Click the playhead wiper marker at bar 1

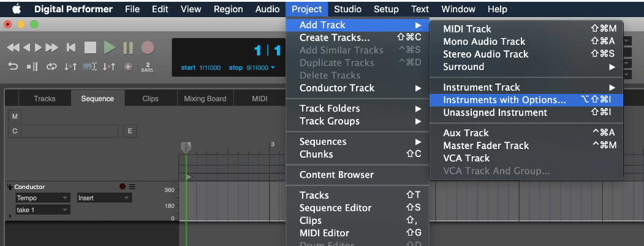tap(186, 147)
